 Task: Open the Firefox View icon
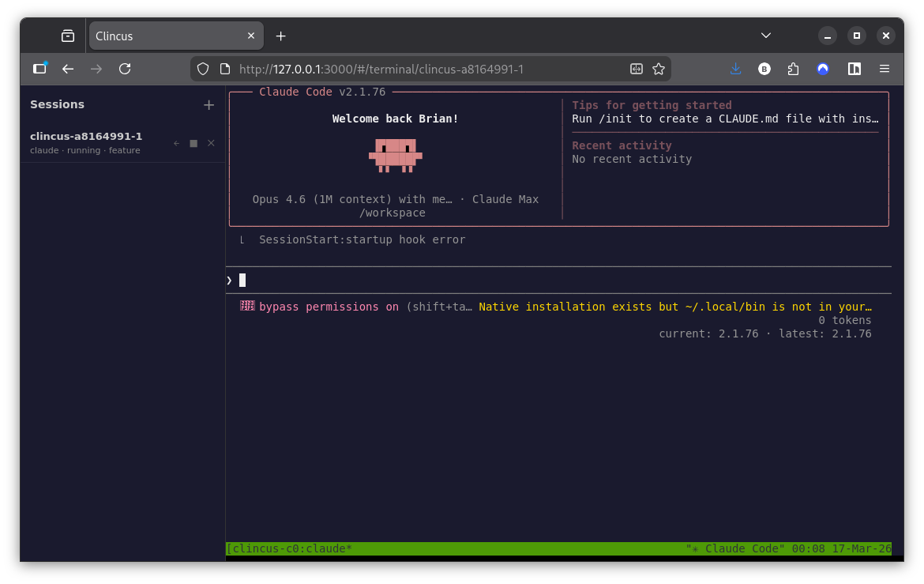point(68,36)
